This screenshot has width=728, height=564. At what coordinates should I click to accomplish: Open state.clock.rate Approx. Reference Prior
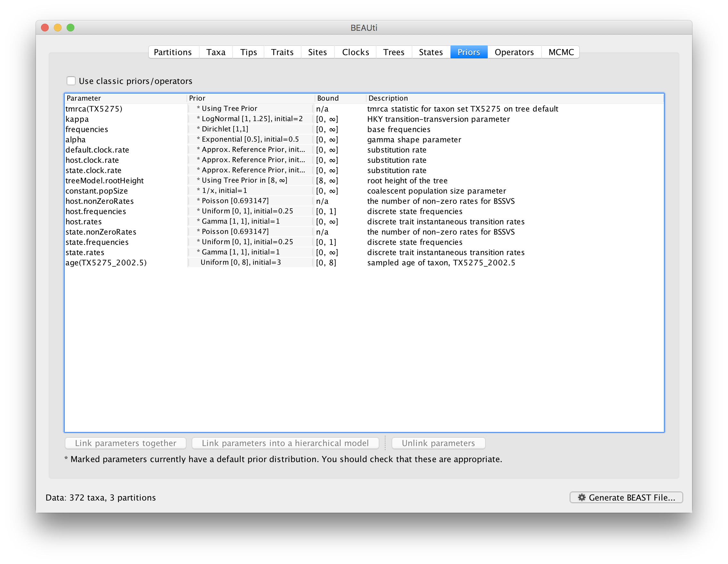(x=251, y=170)
